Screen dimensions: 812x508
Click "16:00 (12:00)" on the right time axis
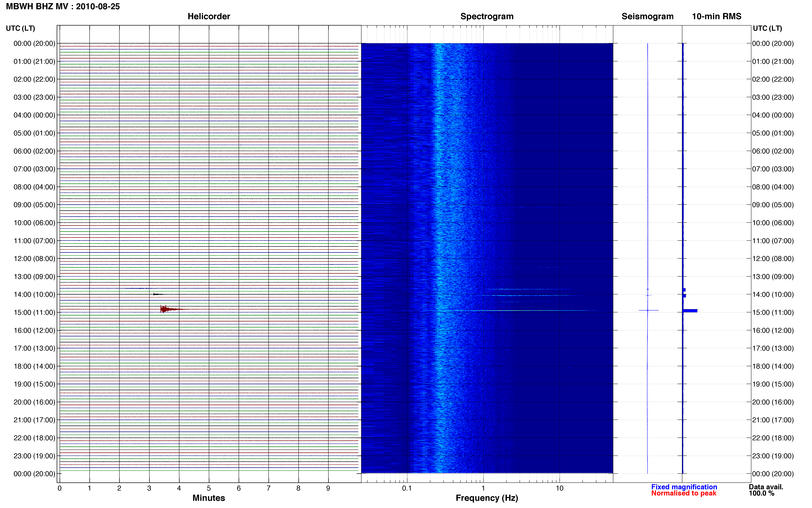click(x=773, y=330)
